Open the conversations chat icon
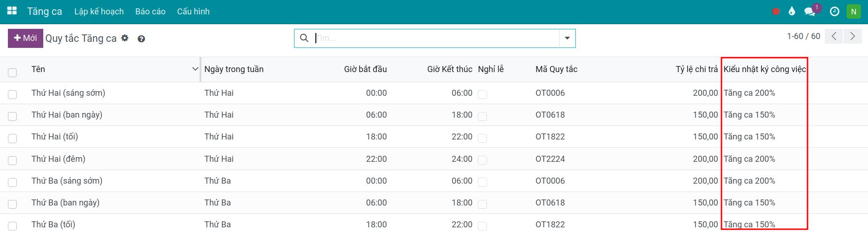 tap(810, 12)
